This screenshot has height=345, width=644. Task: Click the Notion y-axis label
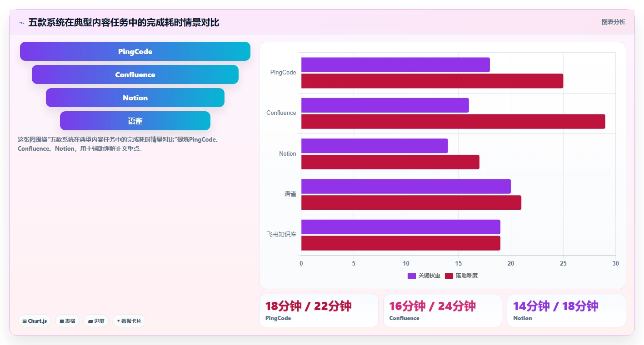point(288,154)
